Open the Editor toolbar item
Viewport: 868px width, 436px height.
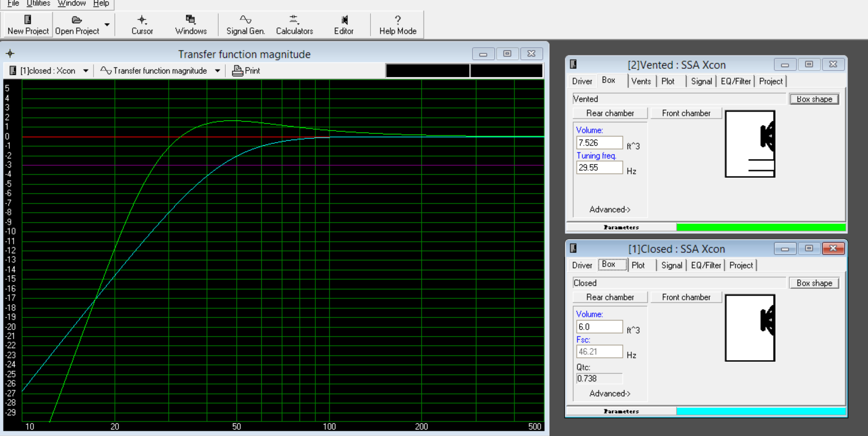click(344, 25)
